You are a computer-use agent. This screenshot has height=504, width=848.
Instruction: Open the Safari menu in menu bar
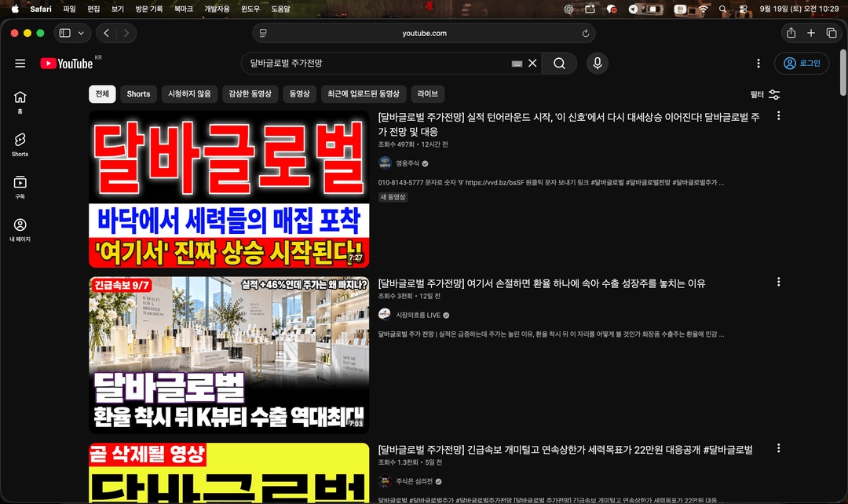point(41,9)
